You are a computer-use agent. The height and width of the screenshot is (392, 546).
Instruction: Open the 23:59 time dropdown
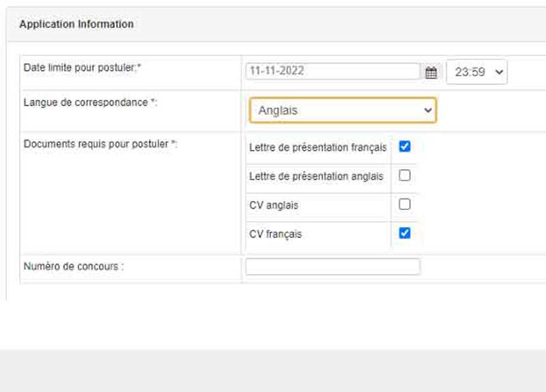point(476,72)
